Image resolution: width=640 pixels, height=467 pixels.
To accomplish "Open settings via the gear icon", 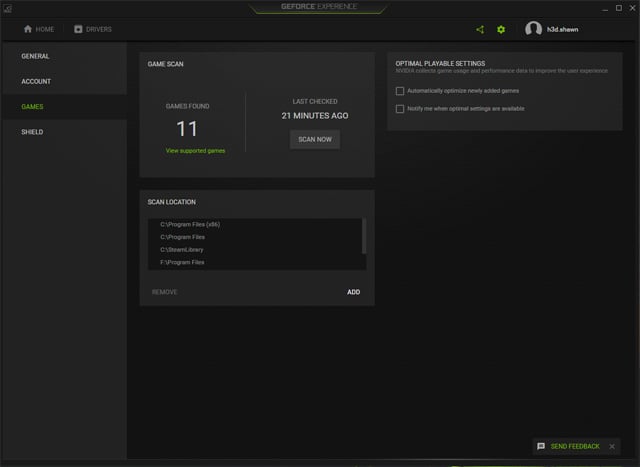I will pyautogui.click(x=501, y=29).
